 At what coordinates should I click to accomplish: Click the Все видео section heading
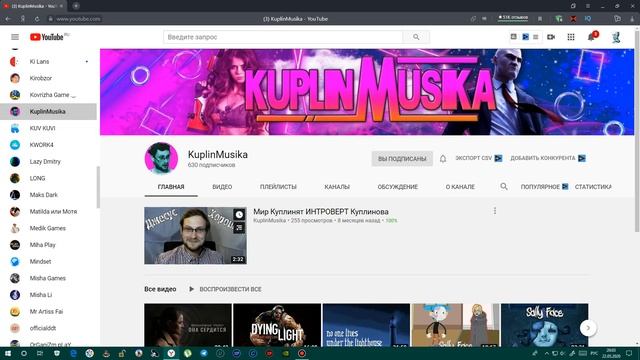coord(160,289)
